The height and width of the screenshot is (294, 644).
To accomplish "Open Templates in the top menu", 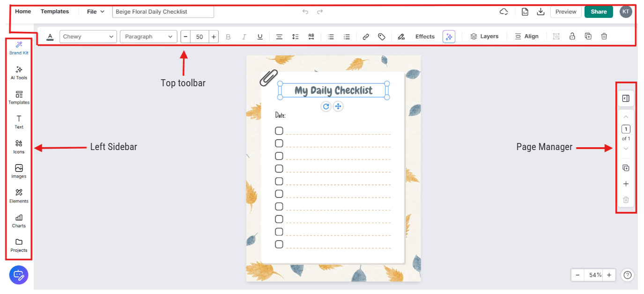I will 54,12.
